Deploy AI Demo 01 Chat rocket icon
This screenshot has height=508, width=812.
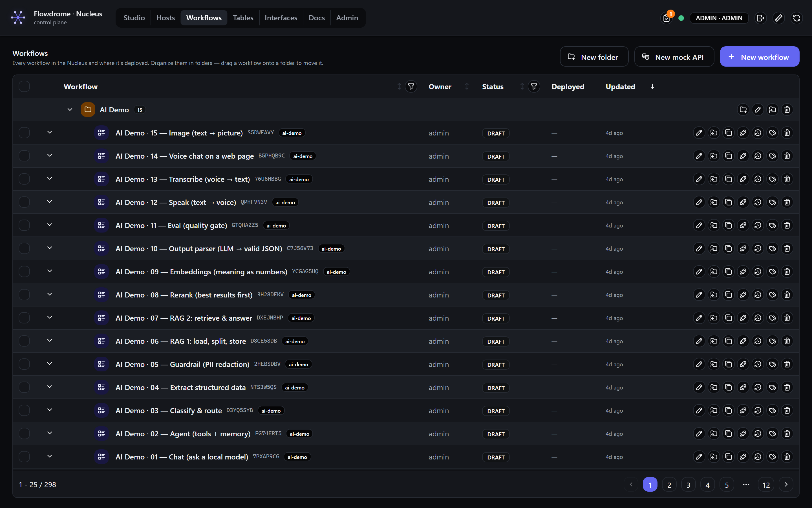pyautogui.click(x=743, y=457)
